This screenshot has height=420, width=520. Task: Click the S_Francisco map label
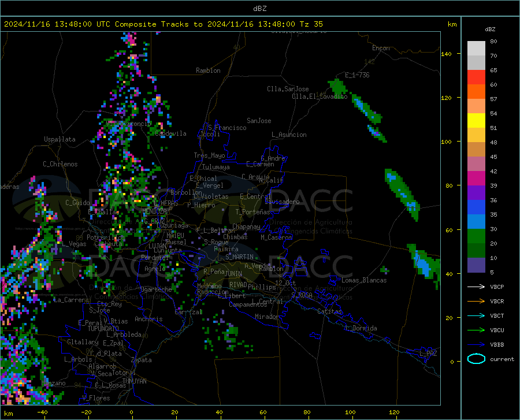[227, 128]
